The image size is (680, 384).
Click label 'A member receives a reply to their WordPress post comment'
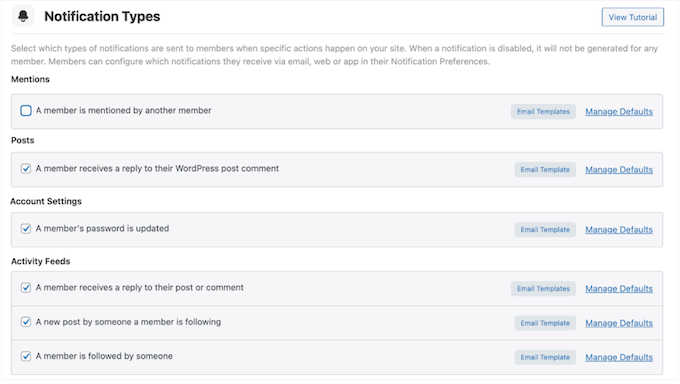tap(157, 169)
